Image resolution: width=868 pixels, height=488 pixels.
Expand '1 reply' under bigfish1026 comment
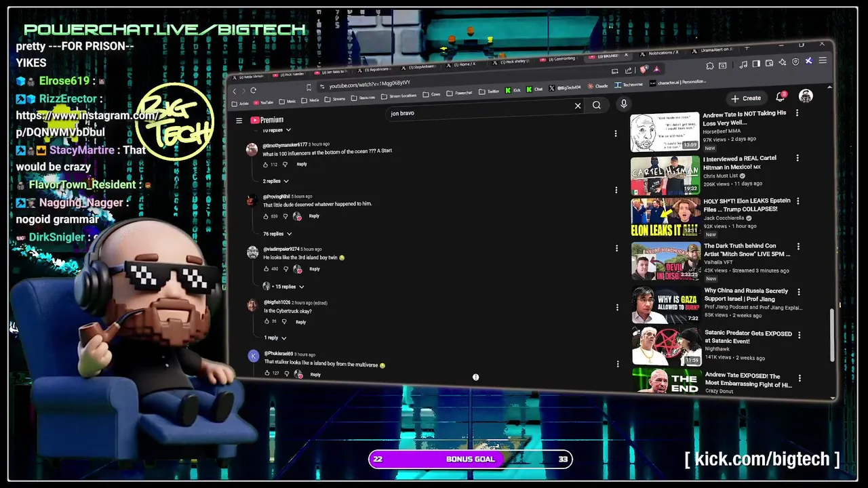tap(275, 338)
